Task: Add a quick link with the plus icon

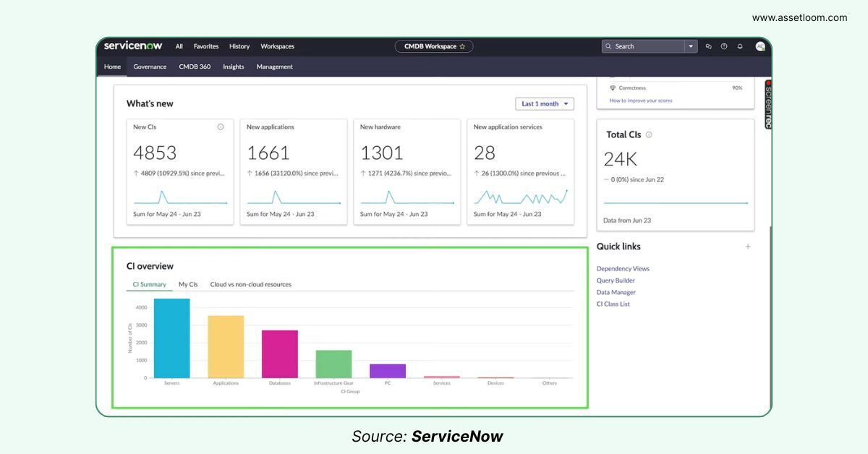Action: click(748, 247)
